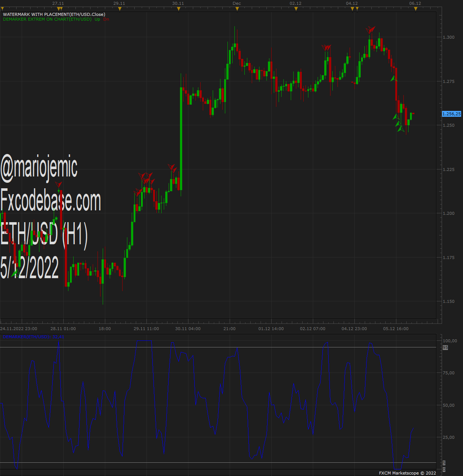Image resolution: width=463 pixels, height=476 pixels.
Task: Click the 28.11 01:00 time axis label
Action: (x=63, y=329)
